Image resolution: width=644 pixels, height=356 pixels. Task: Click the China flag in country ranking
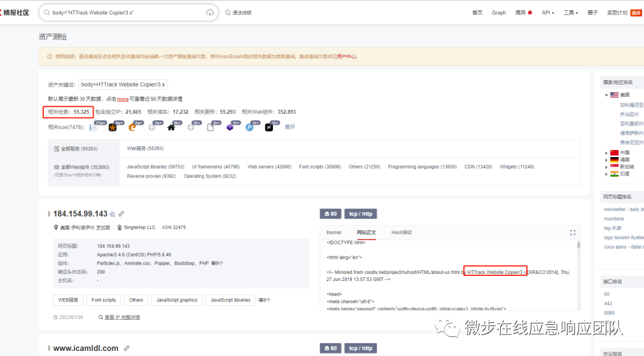coord(615,153)
